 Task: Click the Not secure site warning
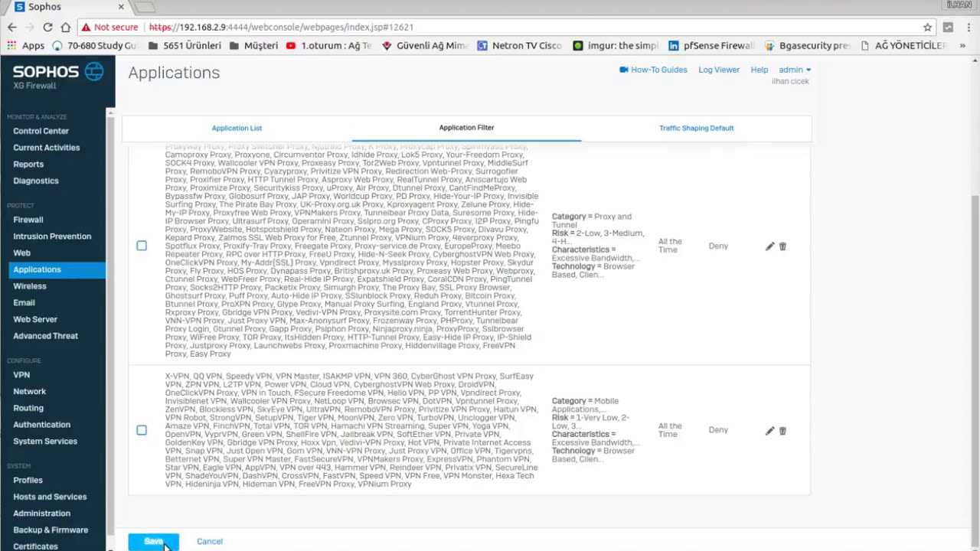110,27
